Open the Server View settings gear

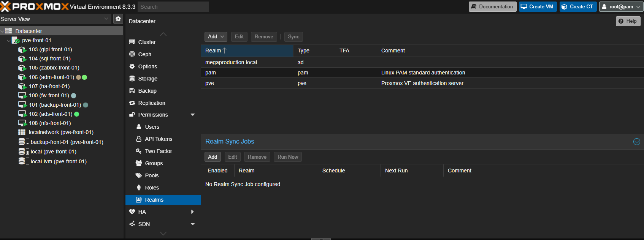pyautogui.click(x=118, y=19)
